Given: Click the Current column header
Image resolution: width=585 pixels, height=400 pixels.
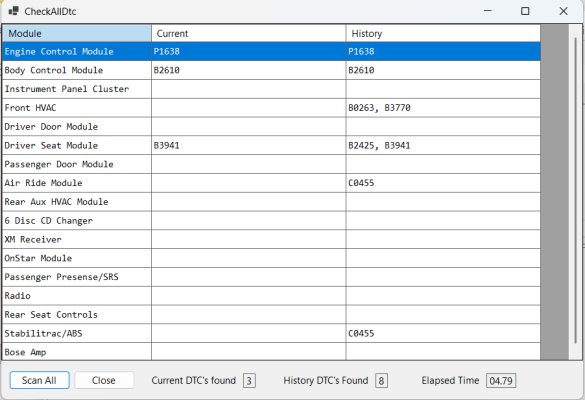Looking at the screenshot, I should (x=249, y=33).
